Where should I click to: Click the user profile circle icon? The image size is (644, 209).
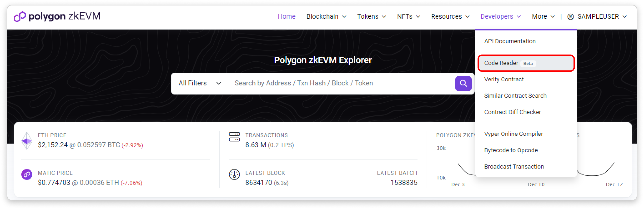(570, 17)
